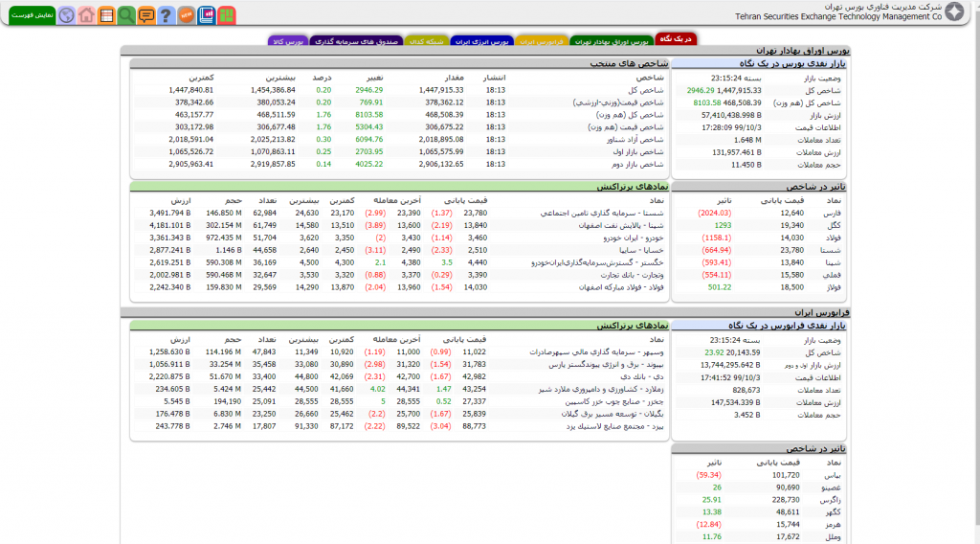Viewport: 980px width, 544px height.
Task: Open the blue chart report icon
Action: click(207, 15)
